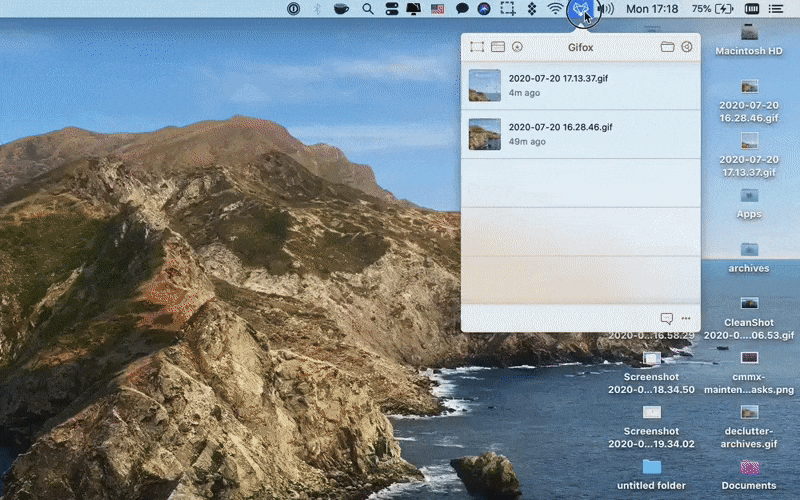Screen dimensions: 800x500
Task: Open the battery 75% status menu
Action: point(712,9)
